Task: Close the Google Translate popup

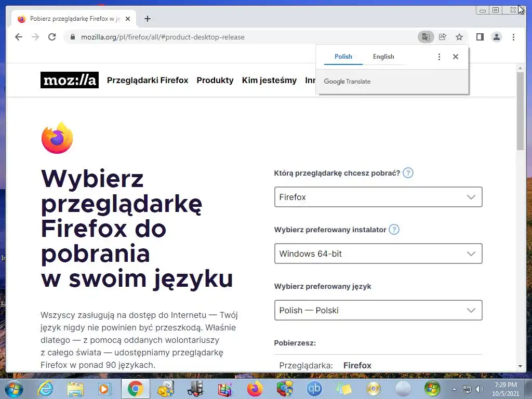Action: pyautogui.click(x=456, y=57)
